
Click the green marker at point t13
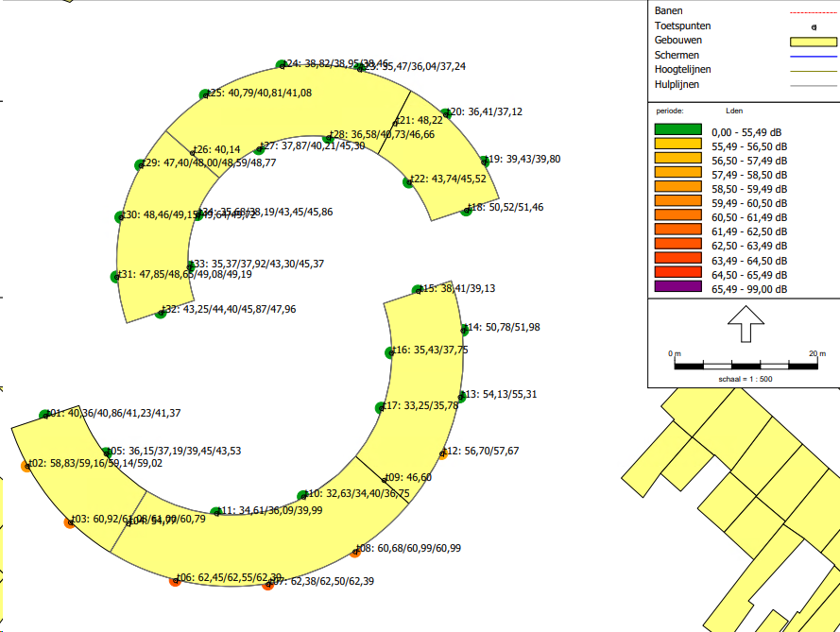(461, 398)
